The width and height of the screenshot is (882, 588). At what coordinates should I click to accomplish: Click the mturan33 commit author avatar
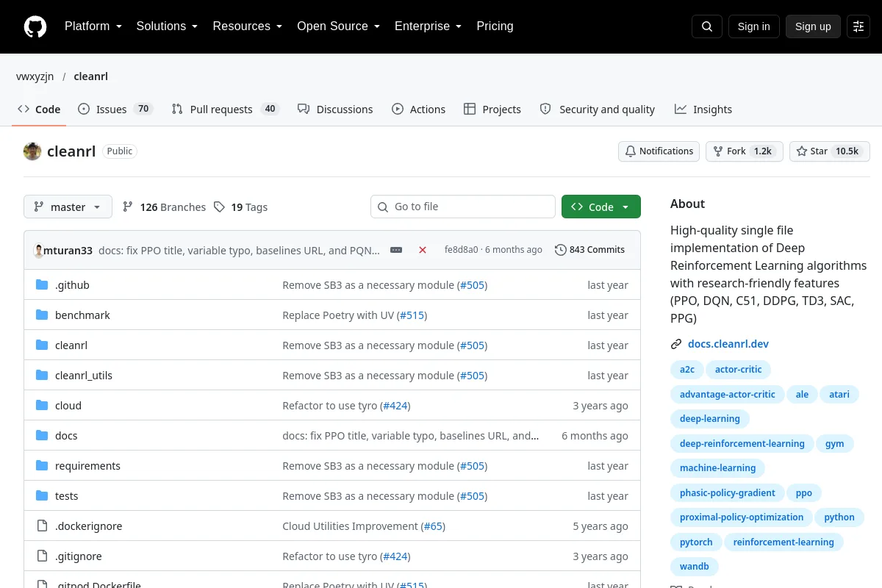point(38,250)
